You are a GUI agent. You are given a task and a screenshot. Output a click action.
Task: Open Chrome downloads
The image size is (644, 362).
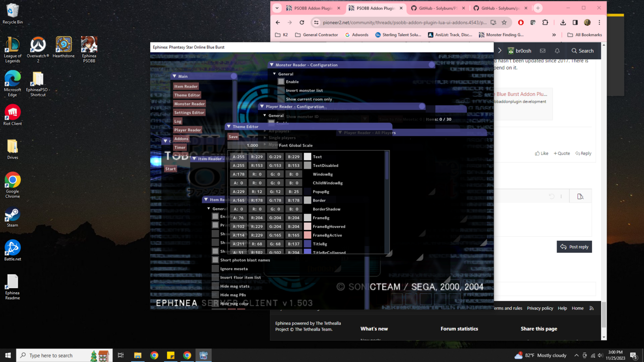(x=563, y=23)
